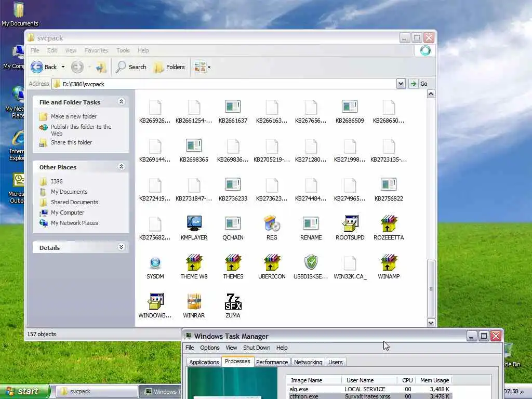Select the KMPLAYER file icon
Image resolution: width=532 pixels, height=399 pixels.
pos(194,223)
